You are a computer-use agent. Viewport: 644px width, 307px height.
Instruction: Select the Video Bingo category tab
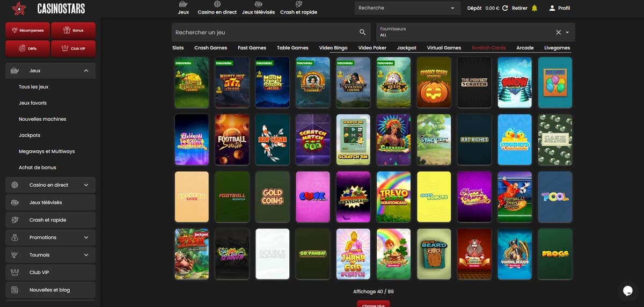[333, 48]
